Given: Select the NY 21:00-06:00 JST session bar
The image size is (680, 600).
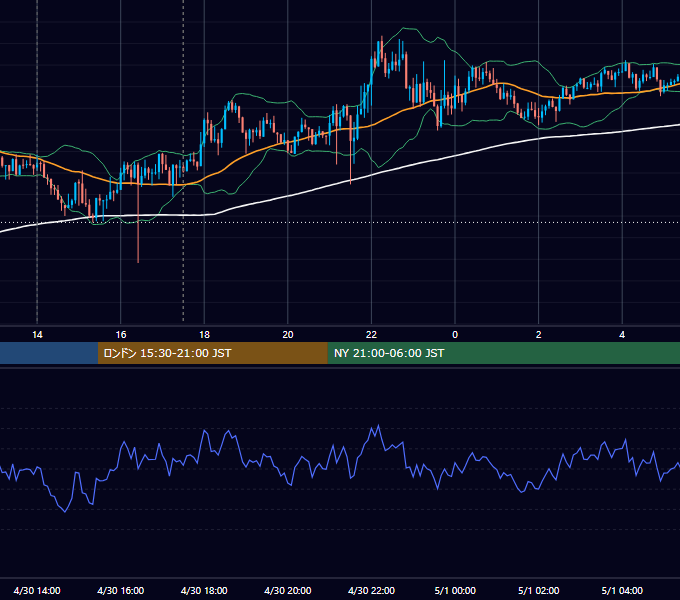Looking at the screenshot, I should point(503,353).
